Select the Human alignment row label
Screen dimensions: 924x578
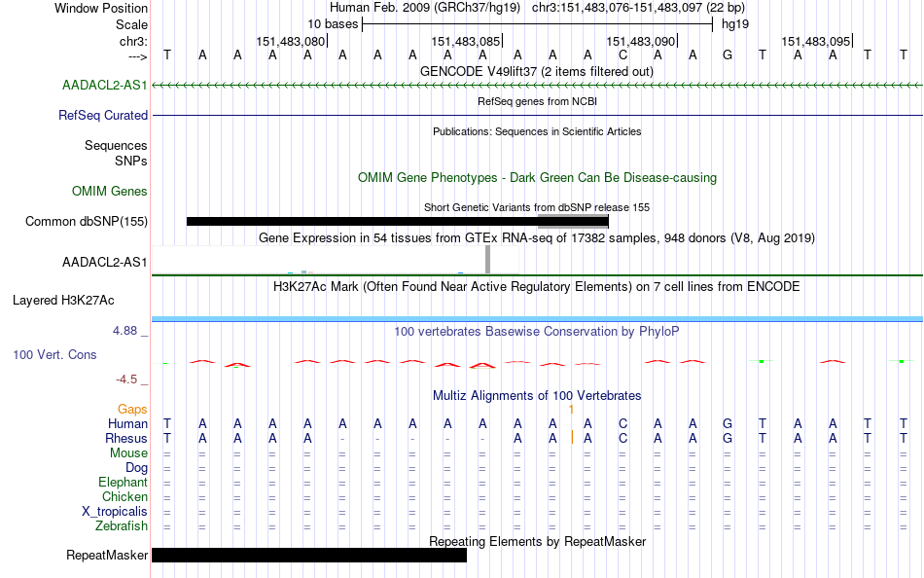[127, 424]
